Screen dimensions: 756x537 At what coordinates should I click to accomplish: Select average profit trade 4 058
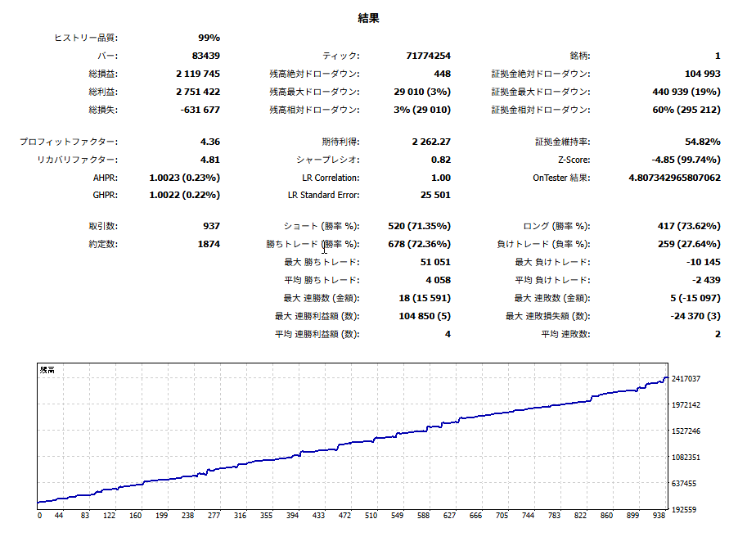pyautogui.click(x=439, y=280)
